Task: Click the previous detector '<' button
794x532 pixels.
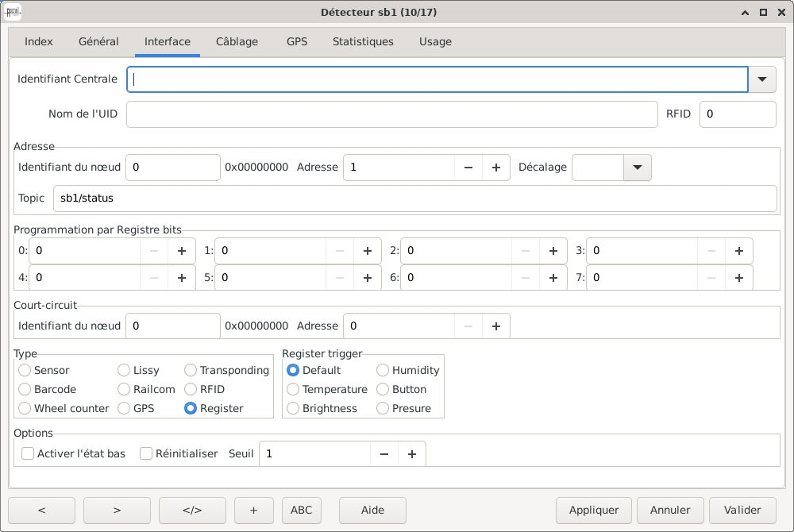Action: [x=41, y=510]
